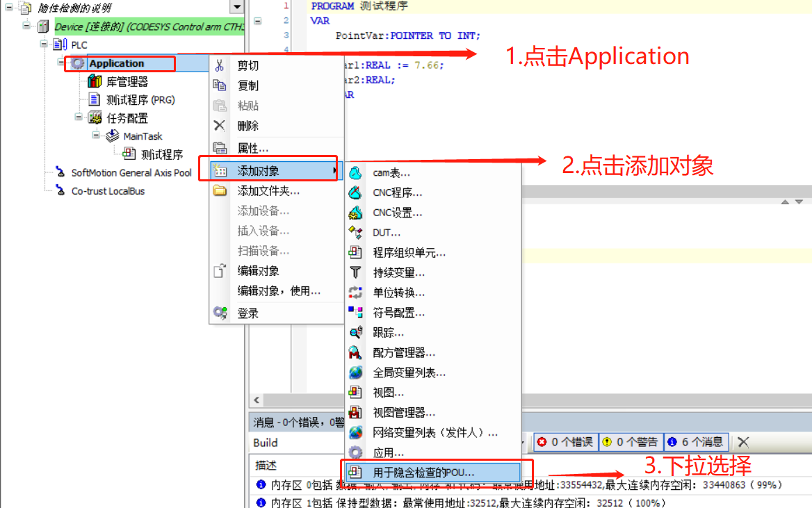
Task: Collapse the PLC tree node
Action: [x=44, y=44]
